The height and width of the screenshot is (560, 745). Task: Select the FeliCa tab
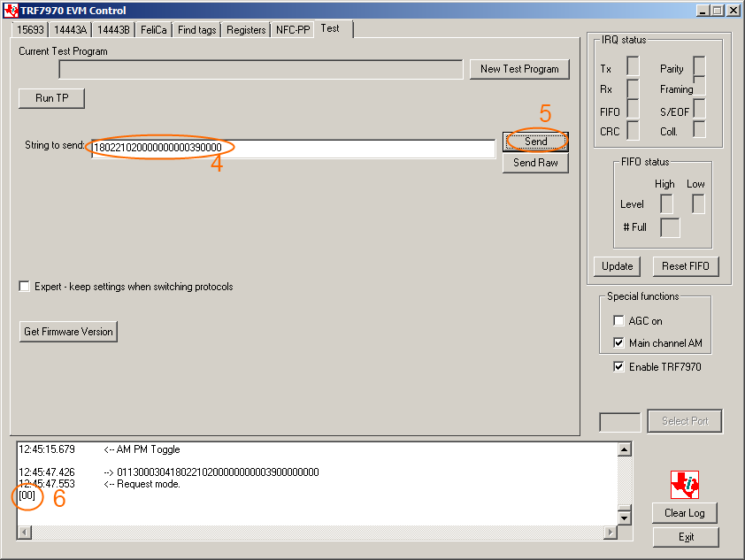[153, 30]
